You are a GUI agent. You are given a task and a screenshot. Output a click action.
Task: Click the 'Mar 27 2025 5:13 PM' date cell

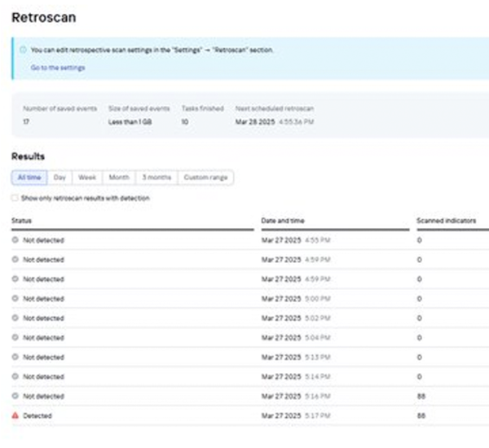click(296, 357)
